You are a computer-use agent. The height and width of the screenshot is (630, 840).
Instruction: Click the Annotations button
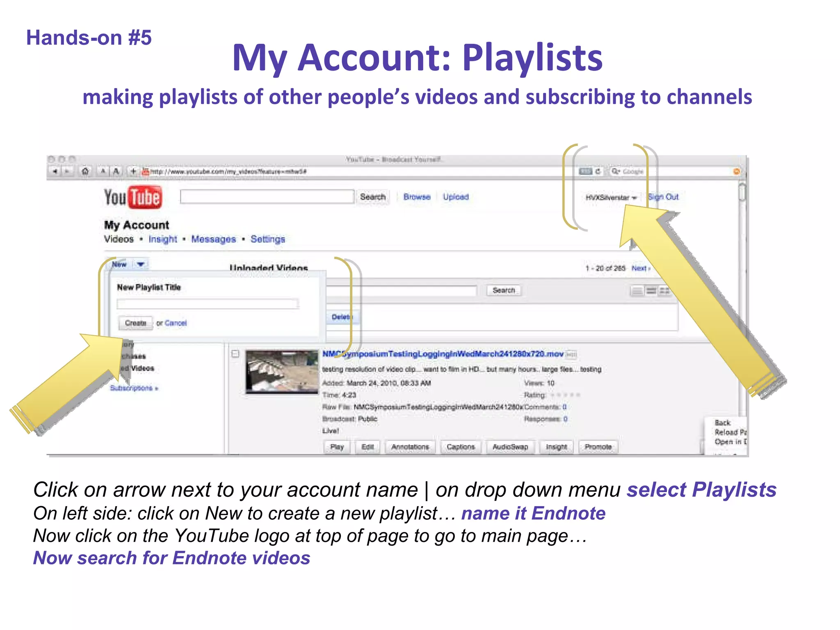tap(410, 447)
